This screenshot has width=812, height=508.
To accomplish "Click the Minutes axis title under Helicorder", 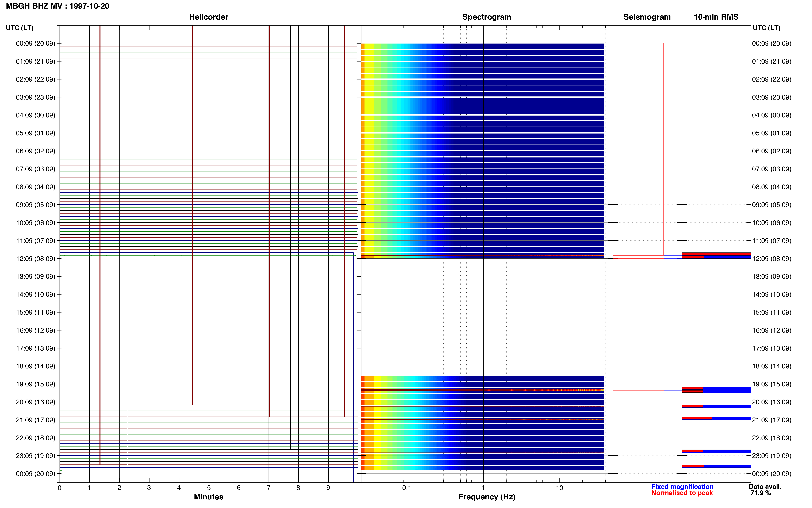I will pos(209,497).
